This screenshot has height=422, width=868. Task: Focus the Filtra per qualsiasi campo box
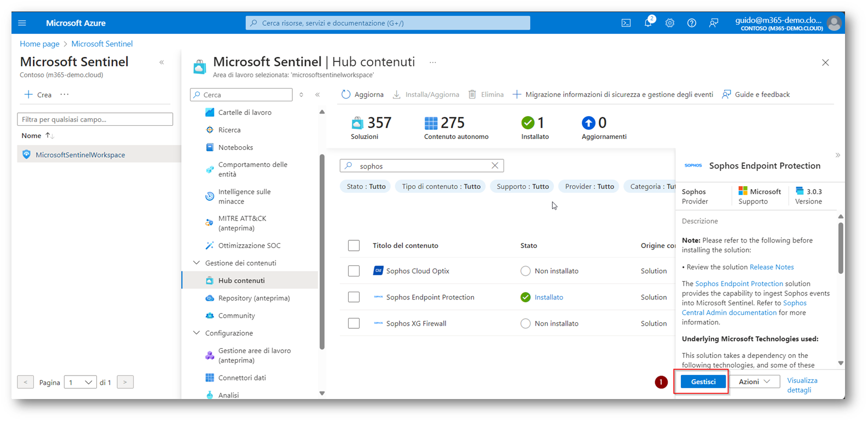click(95, 119)
